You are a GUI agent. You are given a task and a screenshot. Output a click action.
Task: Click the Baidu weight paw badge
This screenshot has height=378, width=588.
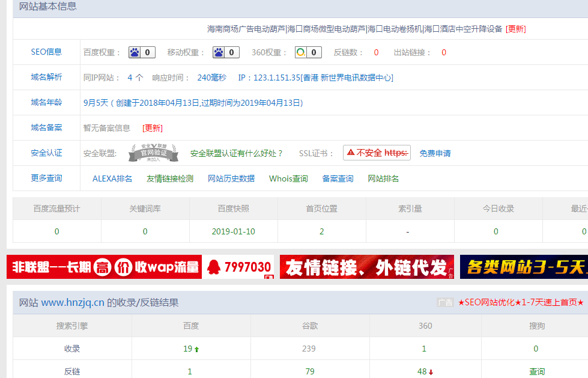pos(142,52)
